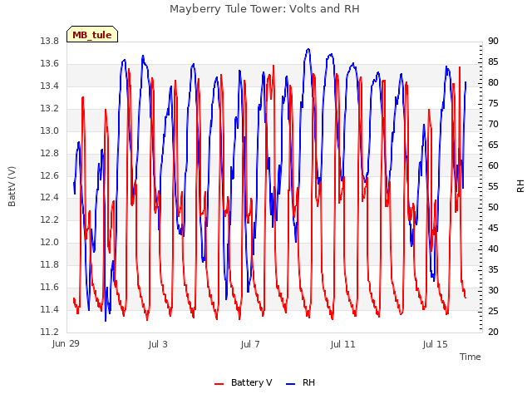The width and height of the screenshot is (532, 399).
Task: Click the 75 RH tick label
Action: pyautogui.click(x=493, y=103)
